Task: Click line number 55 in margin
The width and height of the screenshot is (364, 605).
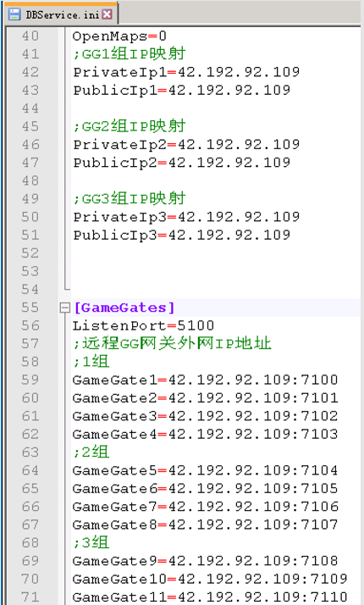Action: 30,308
